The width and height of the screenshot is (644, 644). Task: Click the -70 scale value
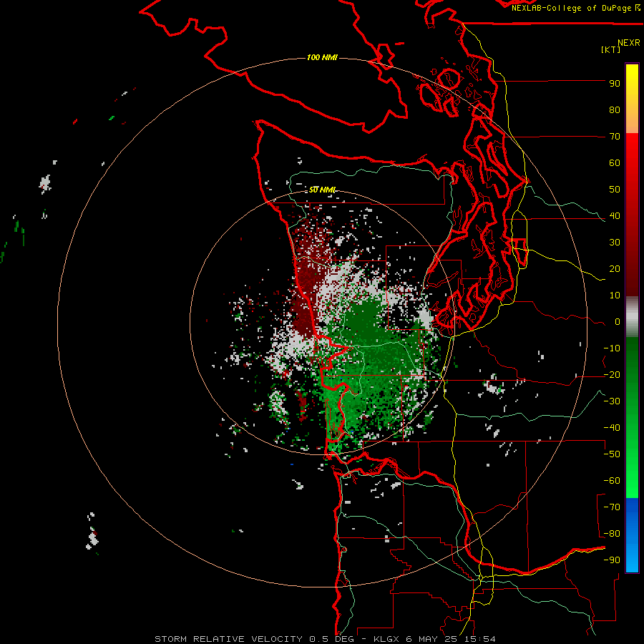coord(612,507)
